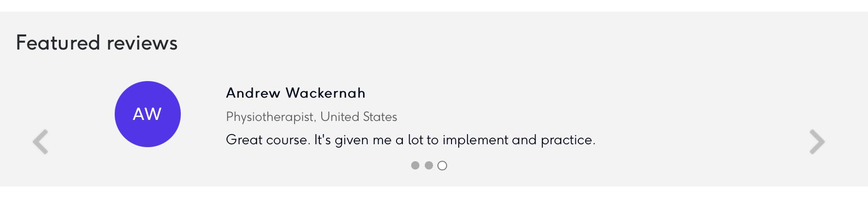Open reviewer name Andrew Wackernah
This screenshot has height=203, width=868.
pyautogui.click(x=295, y=93)
